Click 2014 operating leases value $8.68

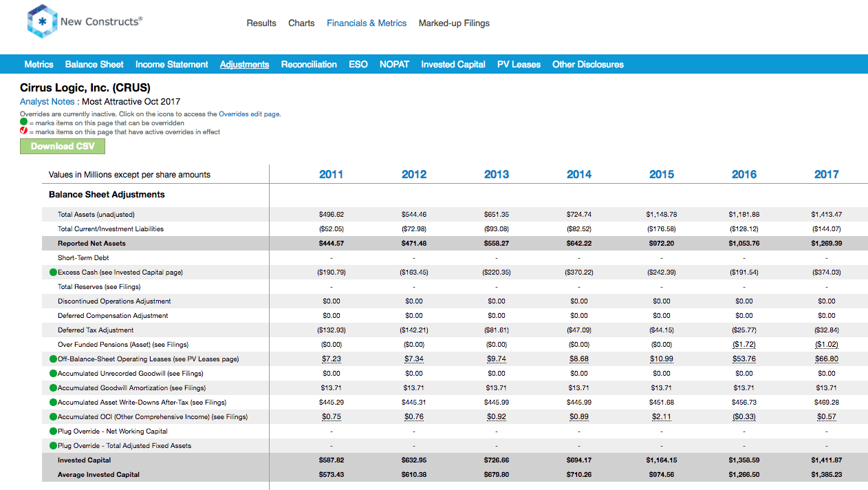click(x=579, y=359)
